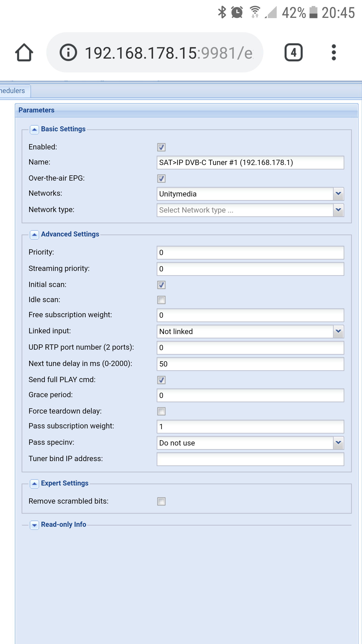Click the Over-the-air EPG label
This screenshot has width=362, height=644.
pos(57,178)
